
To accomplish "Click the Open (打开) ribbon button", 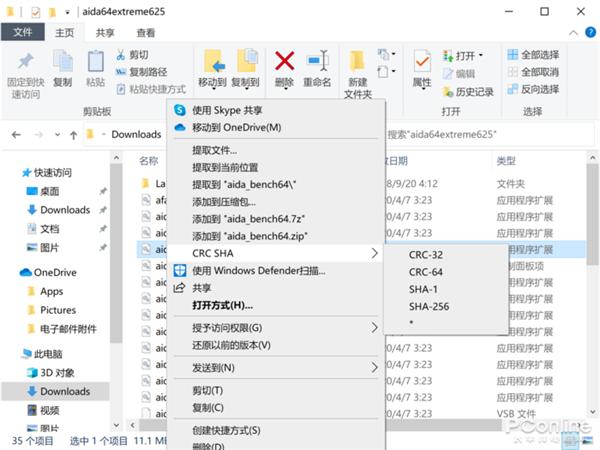I will (x=462, y=56).
